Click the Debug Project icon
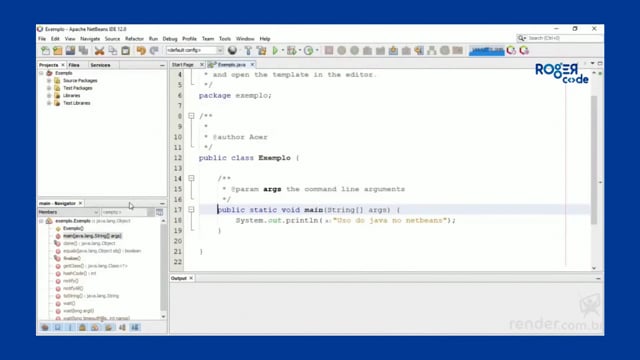The height and width of the screenshot is (360, 640). point(291,51)
